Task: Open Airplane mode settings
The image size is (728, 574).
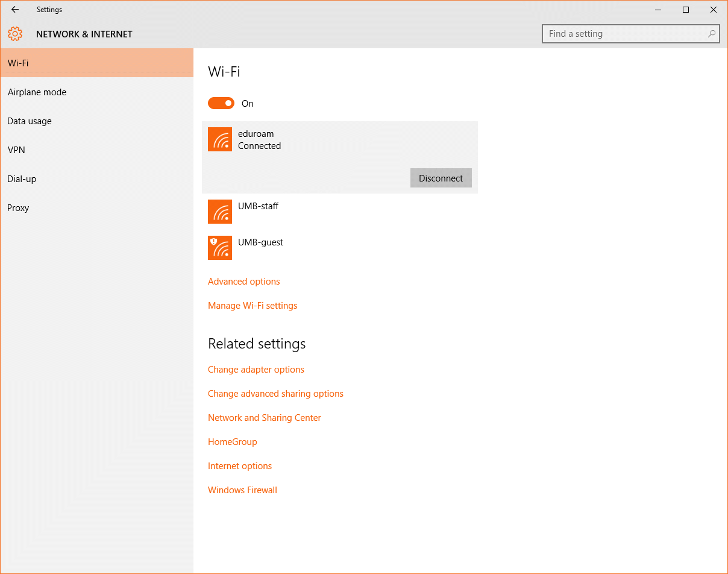Action: point(96,92)
